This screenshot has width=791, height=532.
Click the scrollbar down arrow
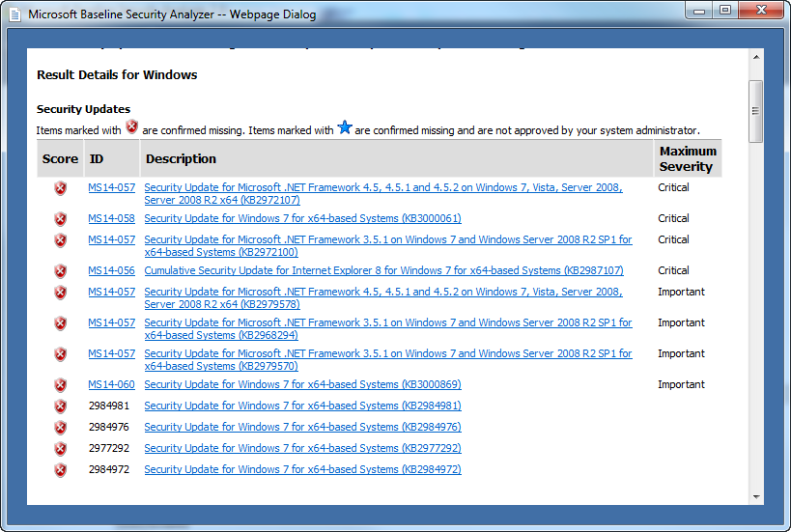point(756,496)
